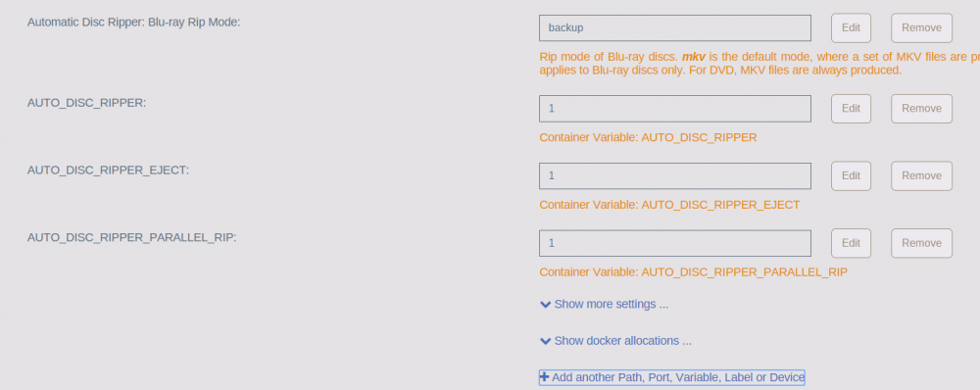
Task: Focus the Blu-ray Rip Mode field containing backup
Action: (675, 28)
